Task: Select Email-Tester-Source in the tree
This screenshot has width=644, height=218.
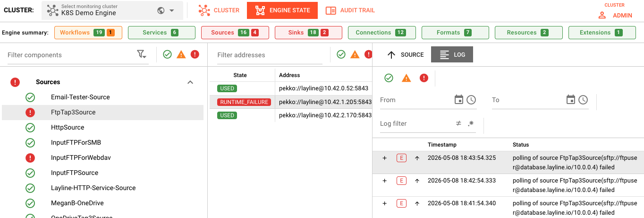Action: pyautogui.click(x=80, y=97)
